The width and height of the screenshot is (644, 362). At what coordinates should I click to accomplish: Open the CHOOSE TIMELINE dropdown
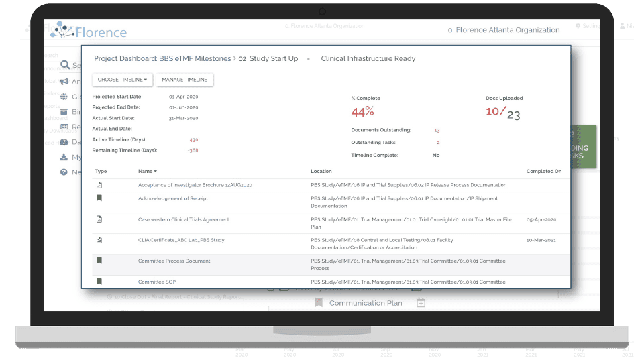point(122,80)
